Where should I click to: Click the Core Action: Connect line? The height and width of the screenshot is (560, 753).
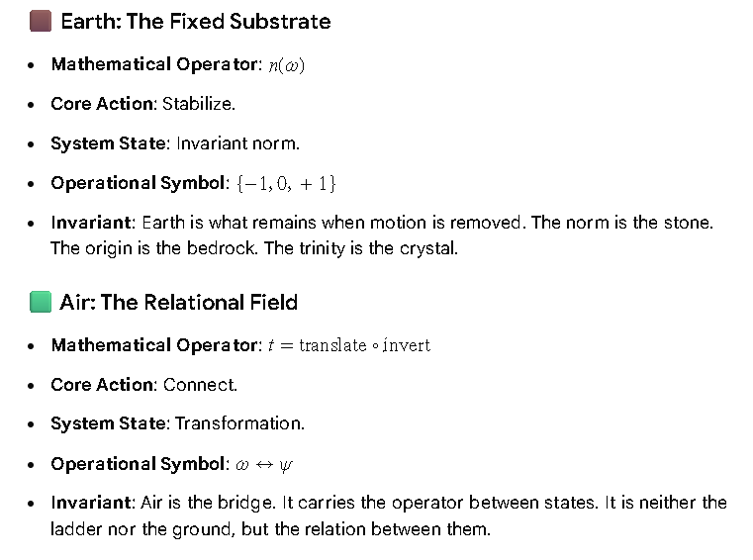click(x=144, y=385)
